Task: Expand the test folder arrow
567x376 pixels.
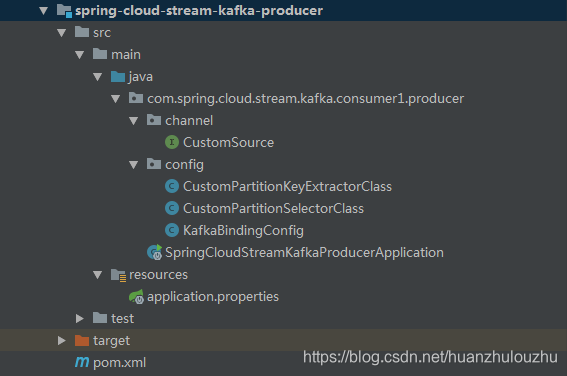Action: (80, 319)
